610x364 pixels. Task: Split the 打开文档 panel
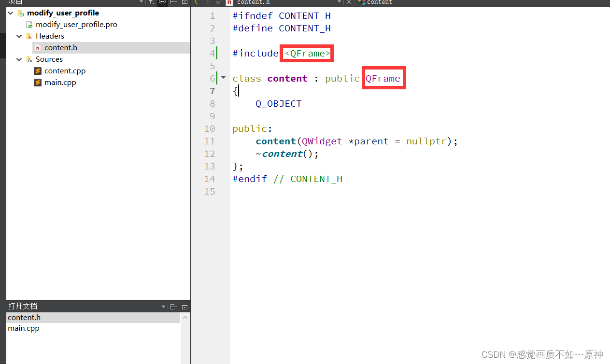(174, 307)
